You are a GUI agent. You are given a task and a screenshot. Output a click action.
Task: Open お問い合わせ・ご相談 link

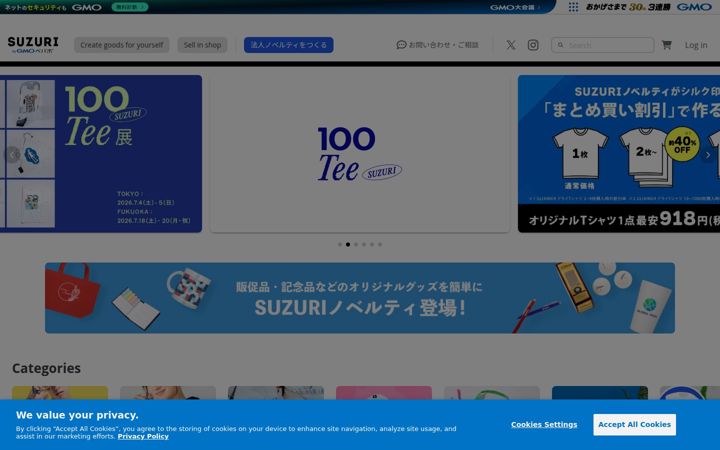tap(437, 45)
